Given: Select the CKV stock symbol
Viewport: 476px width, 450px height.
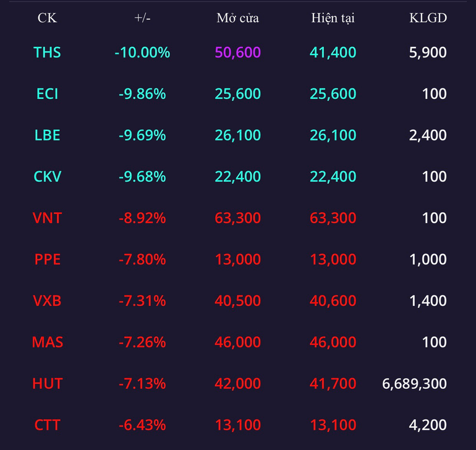Looking at the screenshot, I should (47, 177).
